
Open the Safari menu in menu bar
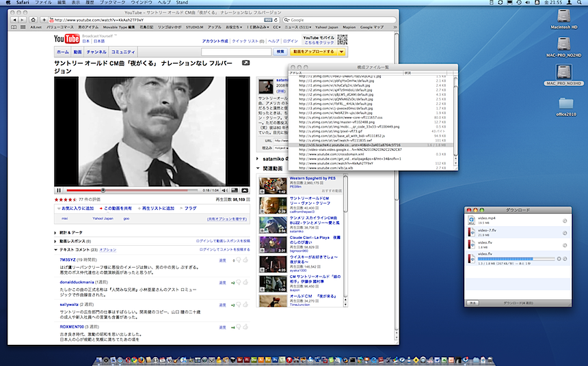coord(23,2)
